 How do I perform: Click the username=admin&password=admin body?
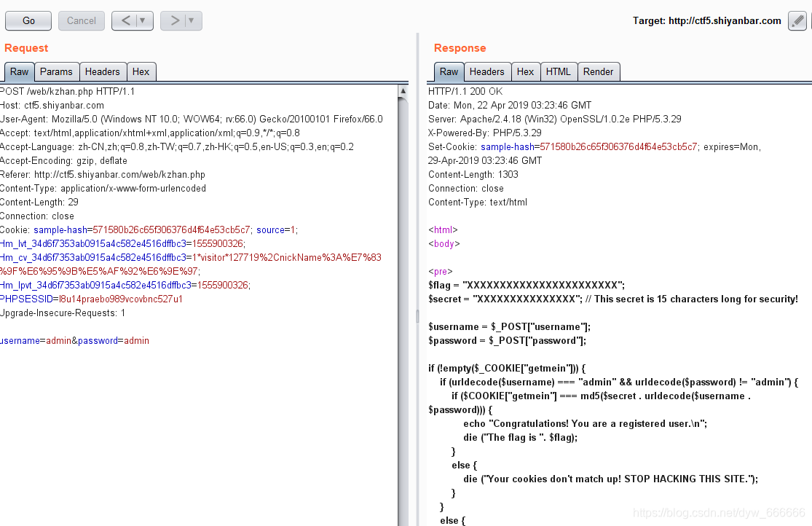74,340
